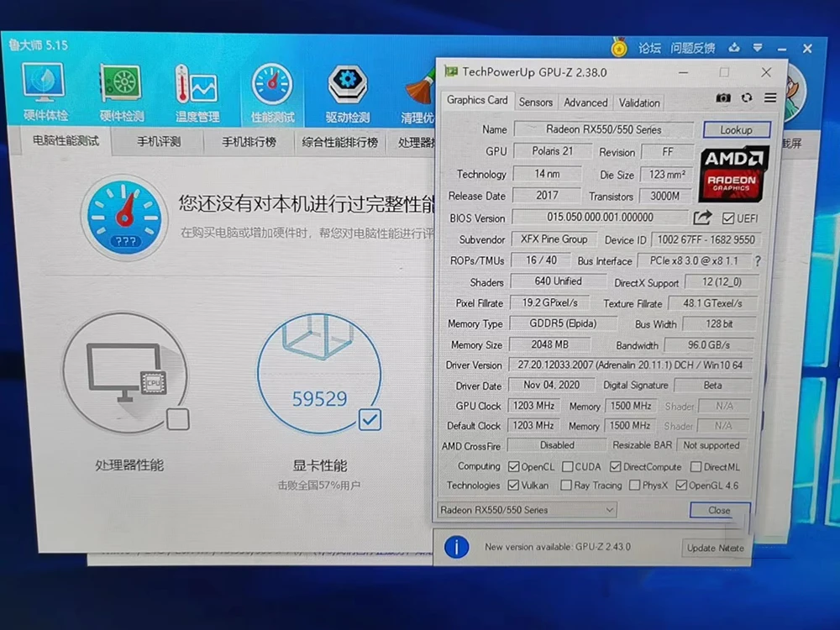The height and width of the screenshot is (630, 840).
Task: Click the Shaders value 640 Unified
Action: click(x=558, y=281)
